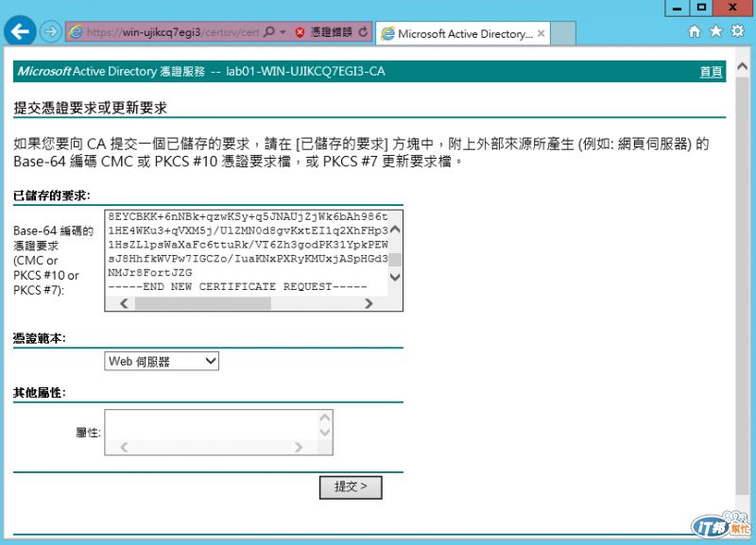The height and width of the screenshot is (545, 756).
Task: Go back with the blue Back arrow
Action: pyautogui.click(x=20, y=32)
